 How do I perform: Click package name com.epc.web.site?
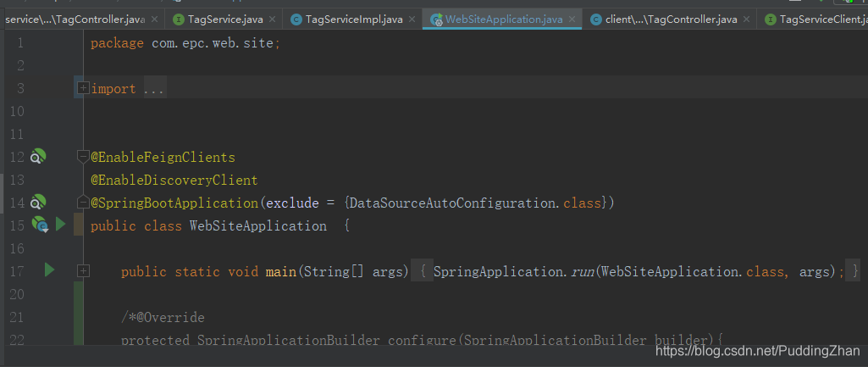coord(213,43)
